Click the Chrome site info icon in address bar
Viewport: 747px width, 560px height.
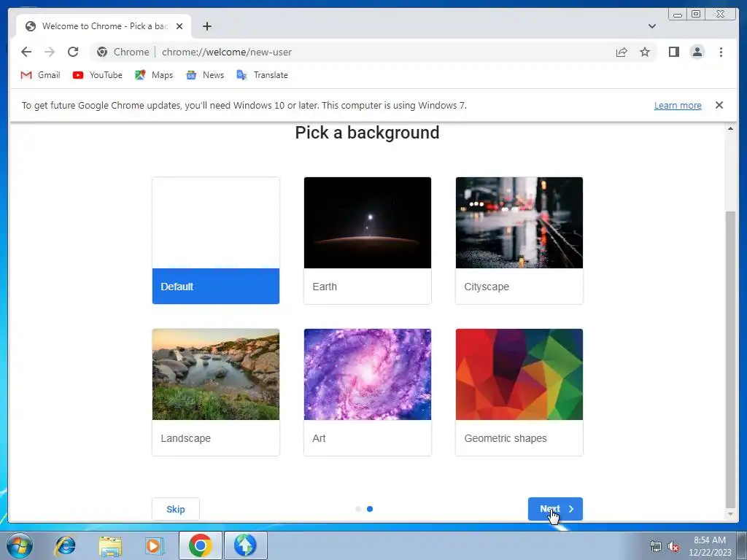tap(102, 52)
